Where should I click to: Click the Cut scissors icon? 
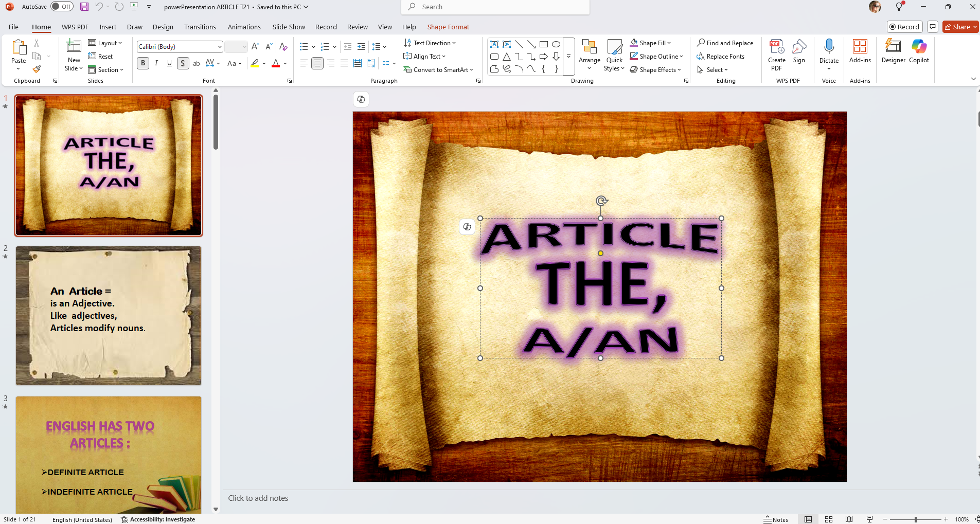[x=37, y=43]
